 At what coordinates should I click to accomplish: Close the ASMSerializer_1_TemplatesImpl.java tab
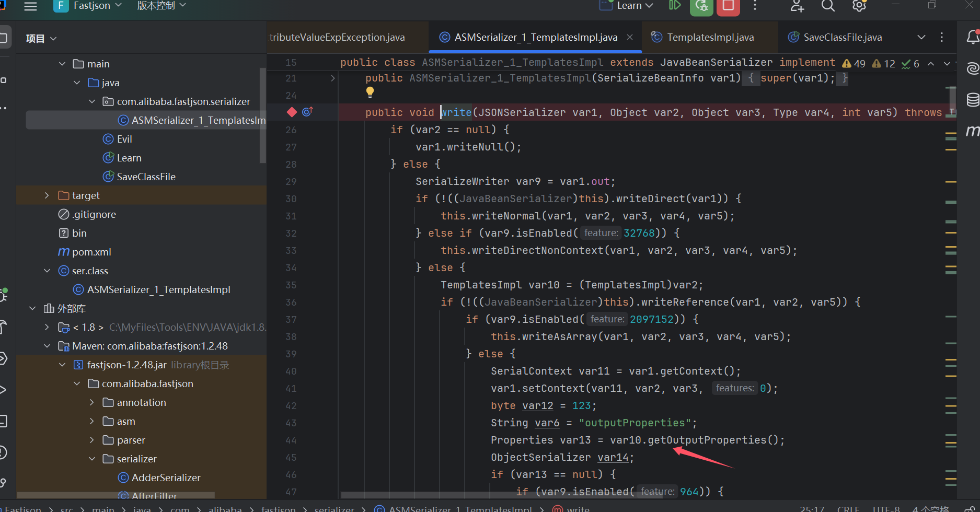tap(630, 37)
